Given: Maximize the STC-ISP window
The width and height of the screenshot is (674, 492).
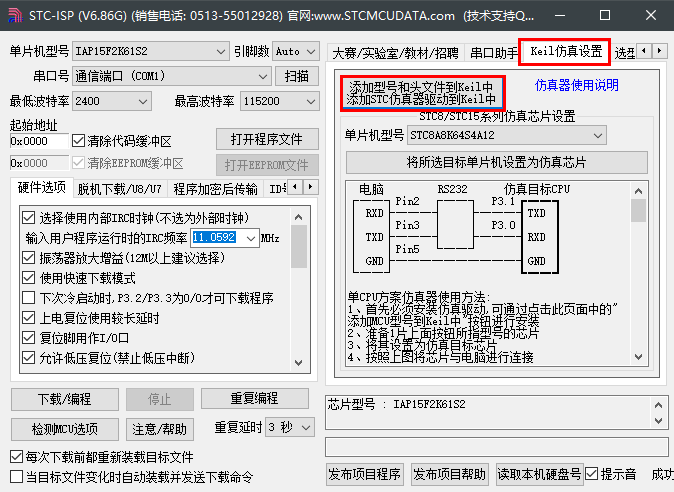Looking at the screenshot, I should (x=605, y=15).
